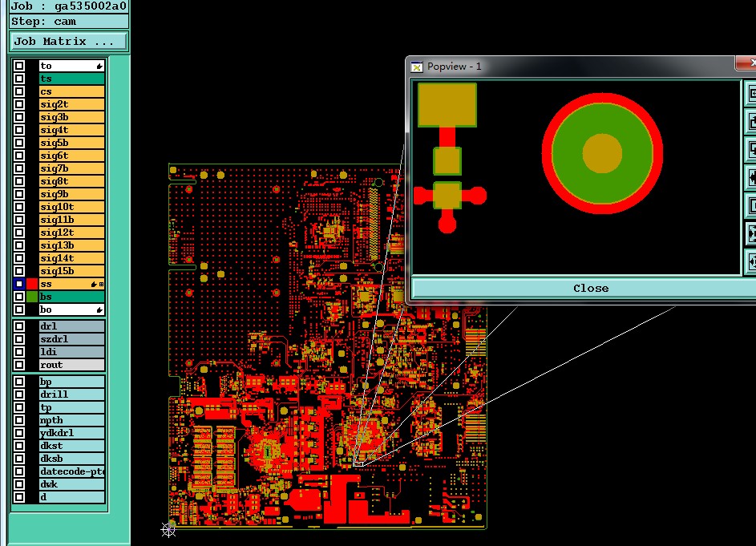This screenshot has height=546, width=756.
Task: Select the 'dkst' layer name
Action: click(71, 446)
